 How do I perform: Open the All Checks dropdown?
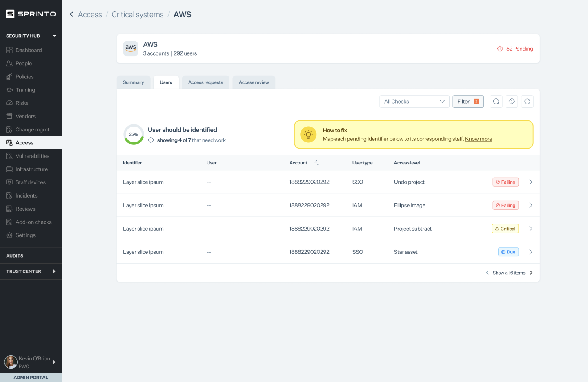(x=414, y=102)
